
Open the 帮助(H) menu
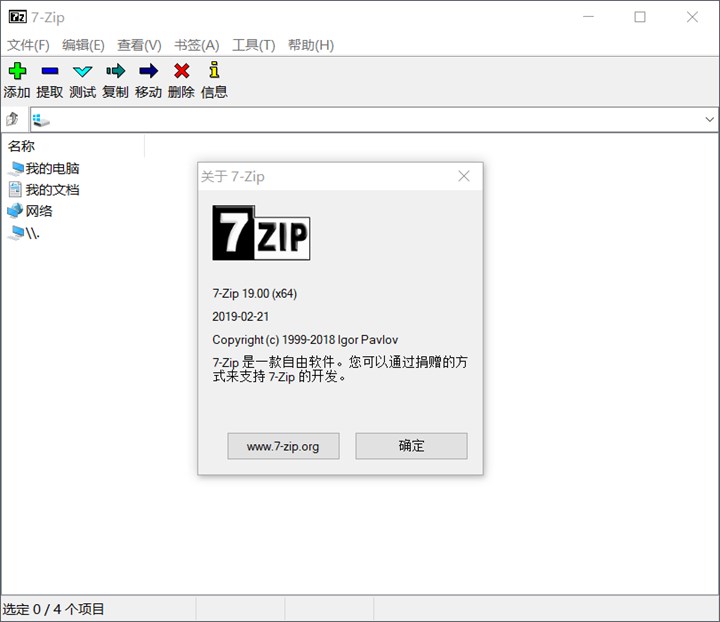(311, 45)
